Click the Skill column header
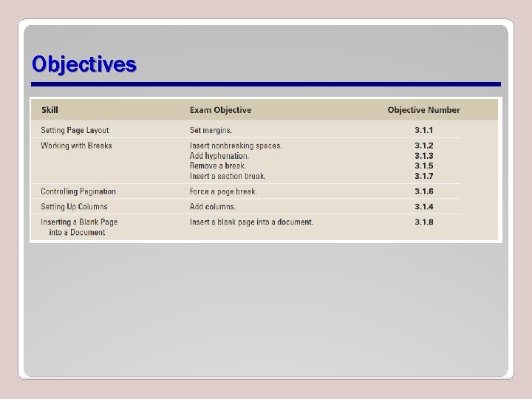The width and height of the screenshot is (532, 399). (x=50, y=110)
